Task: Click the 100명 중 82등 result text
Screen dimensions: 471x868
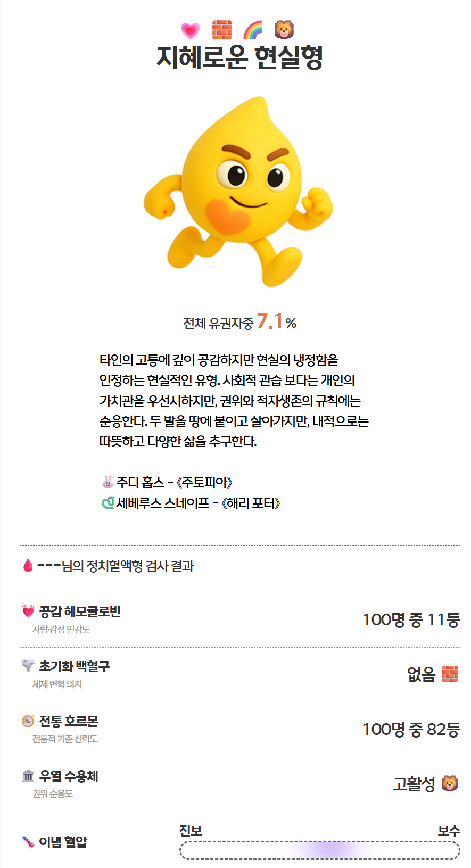Action: pyautogui.click(x=411, y=729)
